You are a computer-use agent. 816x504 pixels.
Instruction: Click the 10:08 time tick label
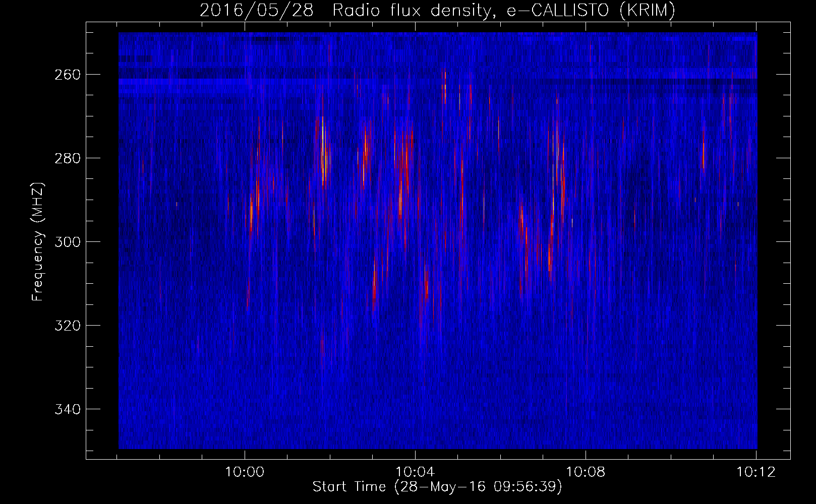pyautogui.click(x=586, y=472)
